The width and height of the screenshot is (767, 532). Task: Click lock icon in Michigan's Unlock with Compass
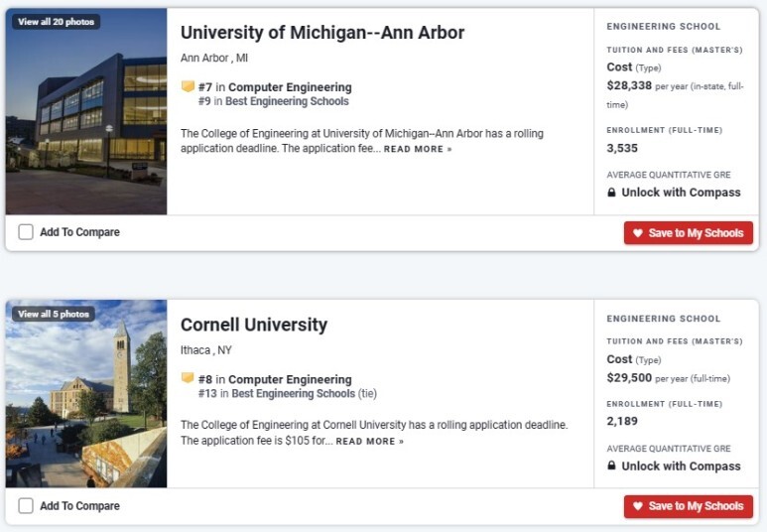(611, 193)
